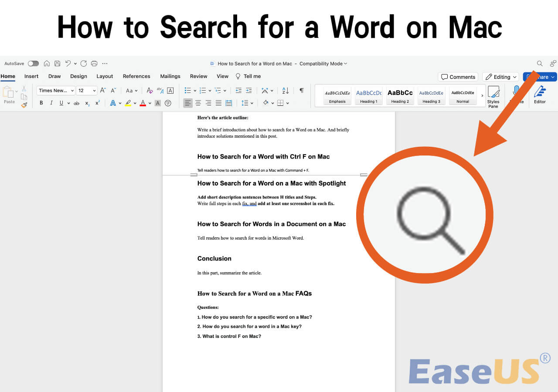Go to the Design tab

coord(78,76)
